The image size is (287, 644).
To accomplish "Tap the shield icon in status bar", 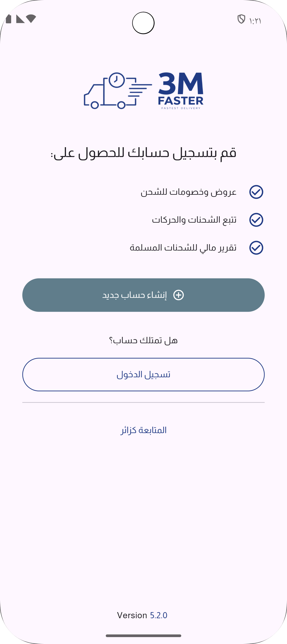I will 241,19.
